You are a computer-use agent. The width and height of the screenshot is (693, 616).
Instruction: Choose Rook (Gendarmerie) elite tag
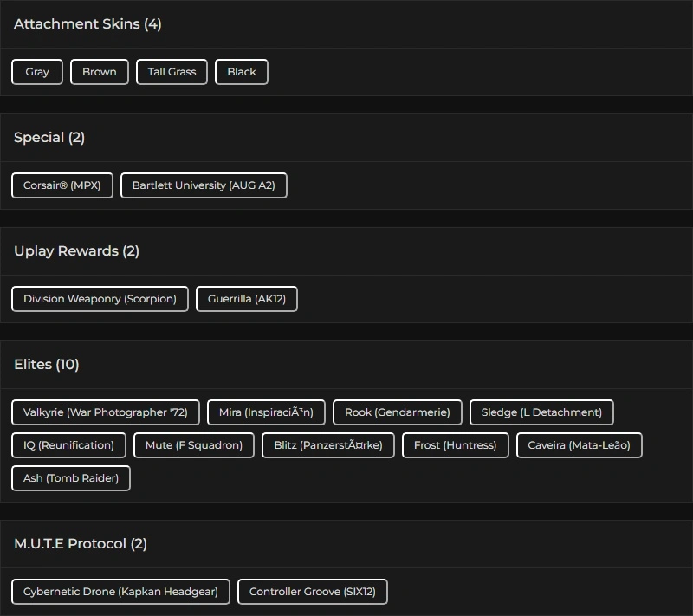tap(398, 412)
